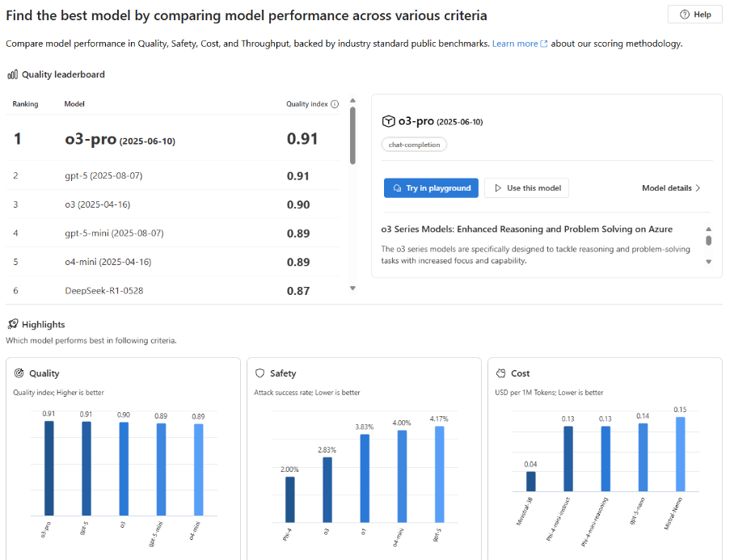Click the Ministral-3B bar in Cost chart
Viewport: 730px width, 560px height.
531,482
